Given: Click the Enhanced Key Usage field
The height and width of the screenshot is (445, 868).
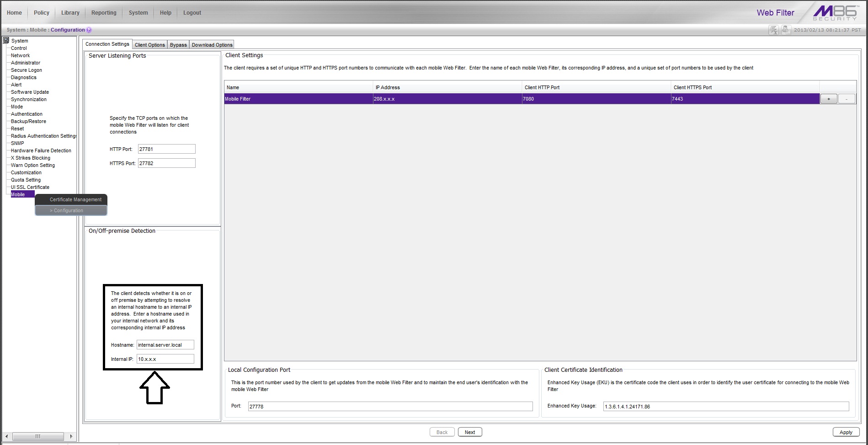Looking at the screenshot, I should [x=725, y=406].
